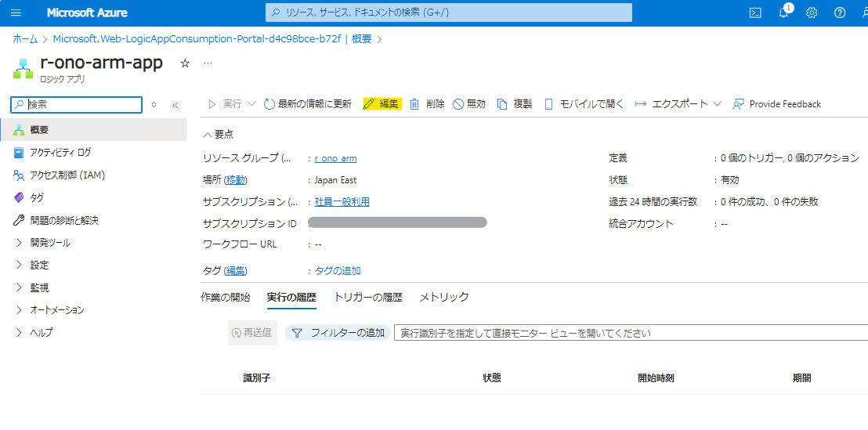This screenshot has height=430, width=868.
Task: Toggle sidebar expand/collapse arrows next to search
Action: tap(154, 105)
